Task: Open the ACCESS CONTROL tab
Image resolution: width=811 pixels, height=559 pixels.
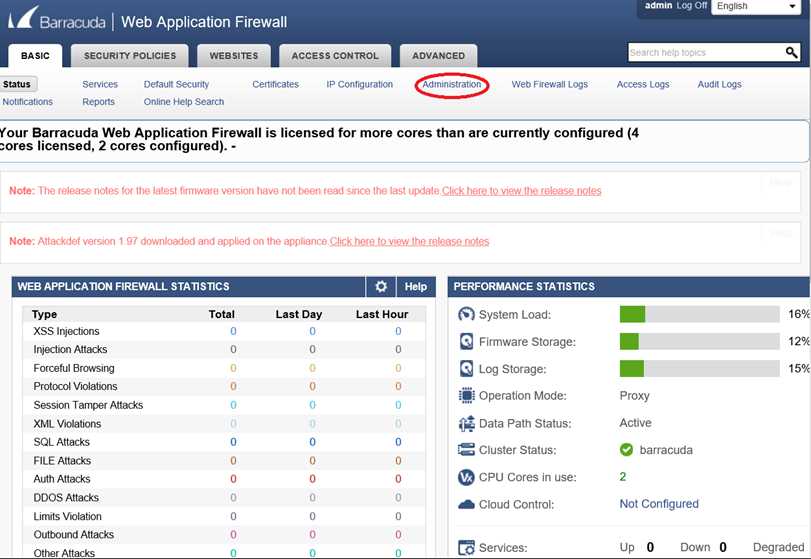Action: 335,55
